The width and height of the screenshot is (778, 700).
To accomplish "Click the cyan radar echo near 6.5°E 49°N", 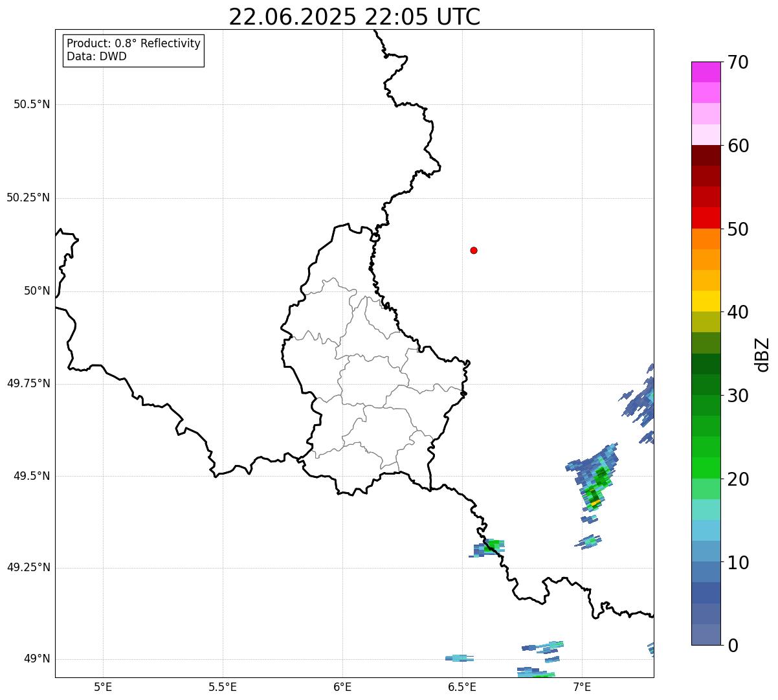I will [460, 658].
